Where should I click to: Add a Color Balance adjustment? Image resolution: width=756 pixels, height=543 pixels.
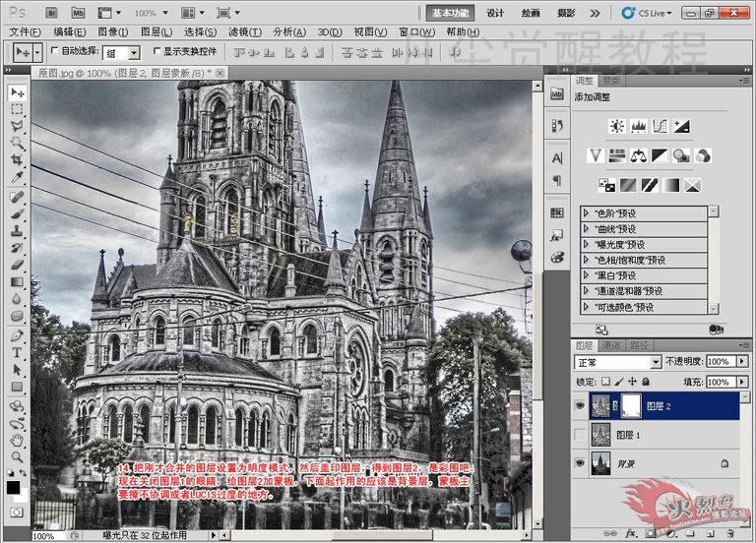click(x=638, y=155)
